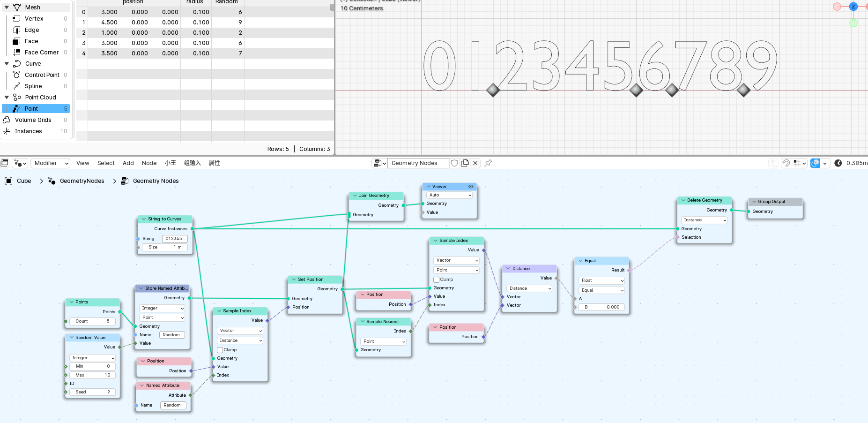Open Volume Grids data row
Screen dimensions: 868x423
pyautogui.click(x=36, y=120)
